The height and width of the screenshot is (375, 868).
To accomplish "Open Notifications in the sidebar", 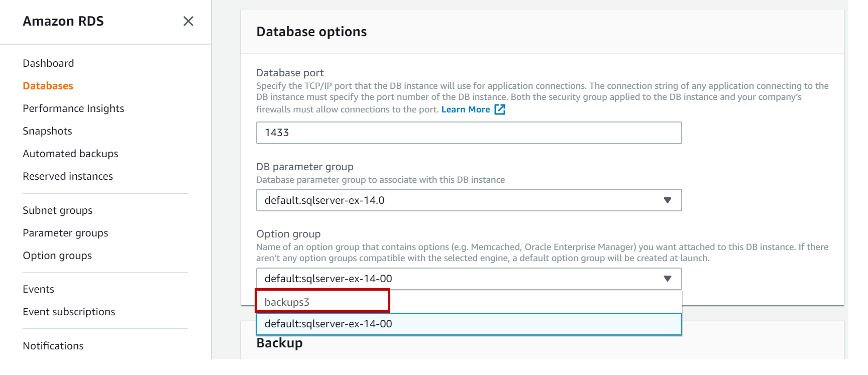I will tap(53, 346).
